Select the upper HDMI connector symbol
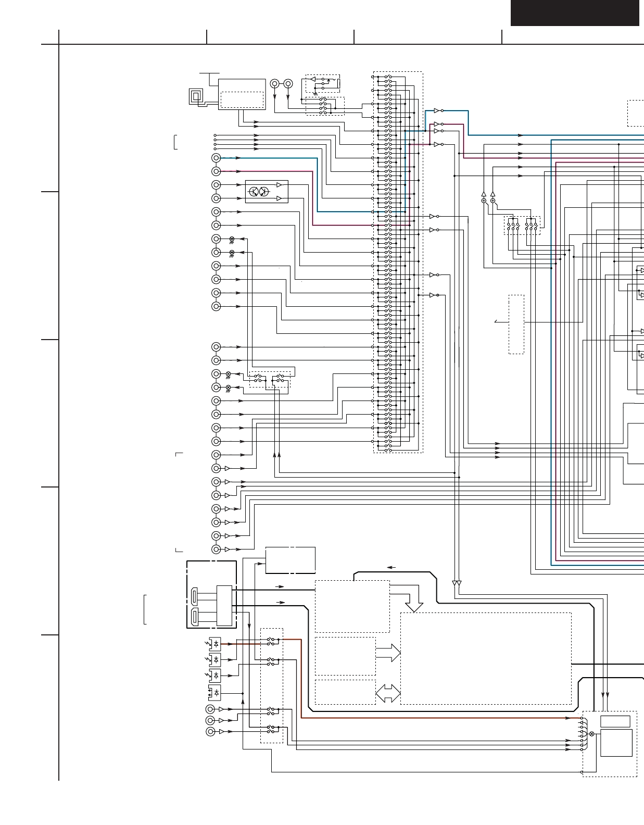Image resolution: width=644 pixels, height=825 pixels. tap(195, 596)
